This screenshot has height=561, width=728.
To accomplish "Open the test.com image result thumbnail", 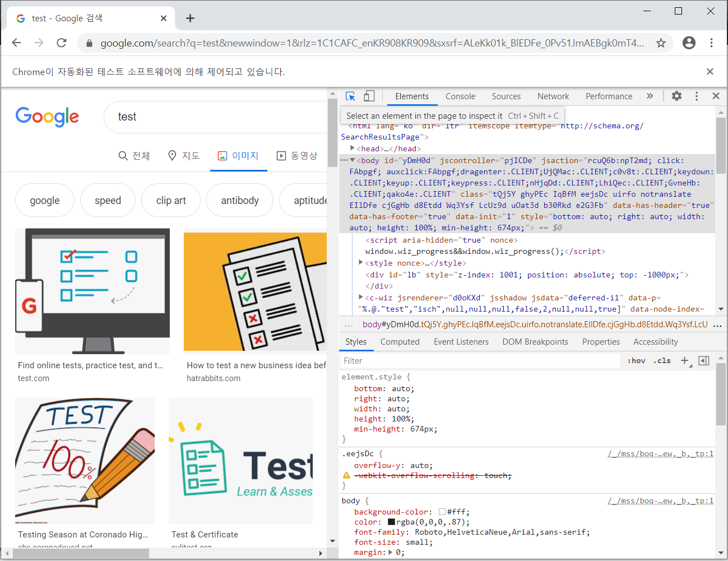I will click(92, 291).
